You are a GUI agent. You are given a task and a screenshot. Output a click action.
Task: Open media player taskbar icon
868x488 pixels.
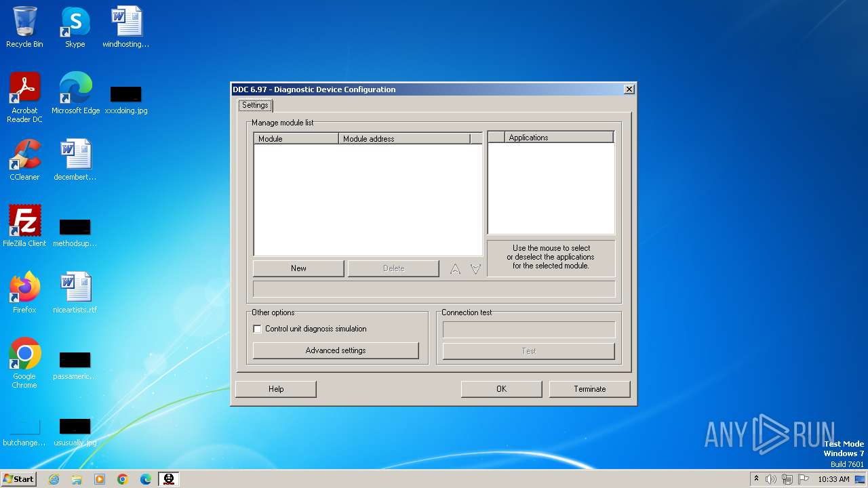(100, 479)
